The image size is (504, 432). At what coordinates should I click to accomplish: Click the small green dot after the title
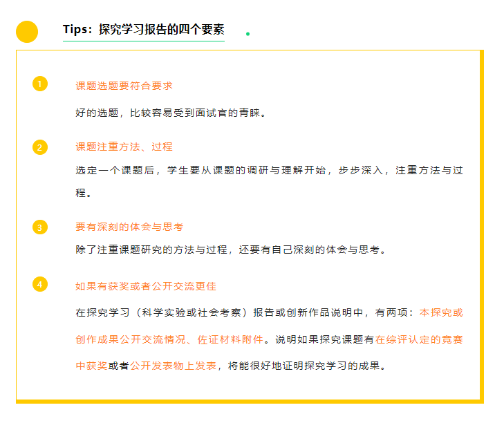coord(248,33)
